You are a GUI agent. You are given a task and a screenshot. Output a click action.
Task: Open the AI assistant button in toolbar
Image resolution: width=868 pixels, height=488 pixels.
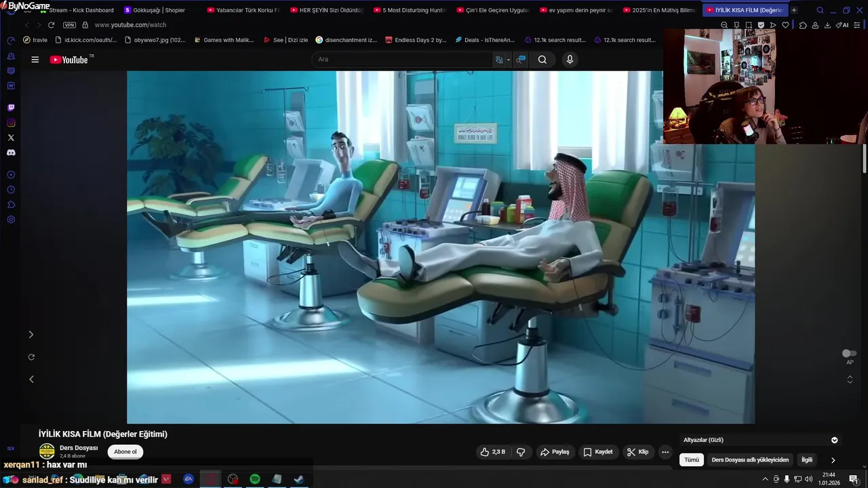(842, 25)
